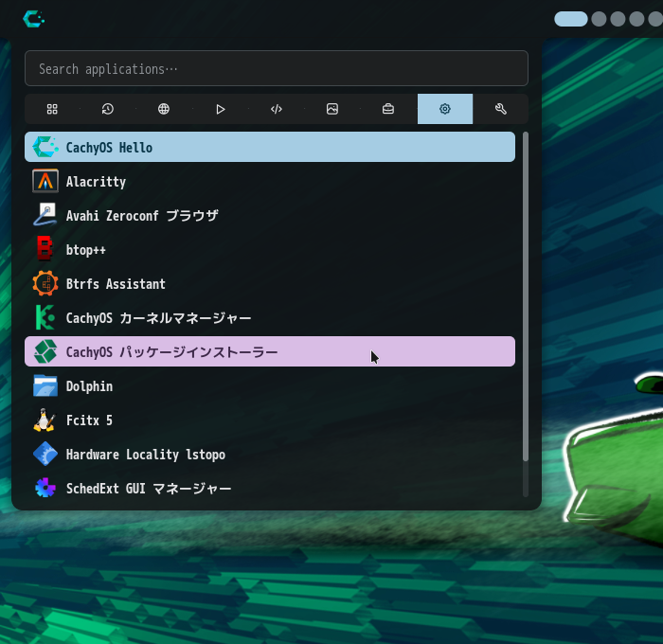
Task: Click the SchedExt GUI manager icon
Action: (45, 488)
